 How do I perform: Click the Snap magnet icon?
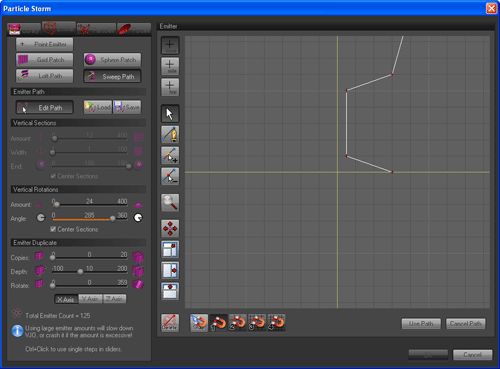[199, 323]
